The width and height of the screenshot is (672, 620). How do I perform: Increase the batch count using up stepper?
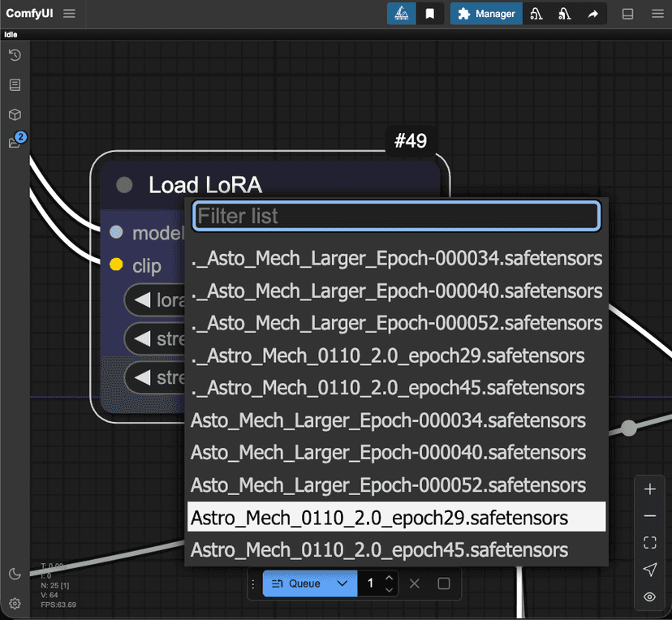[390, 578]
